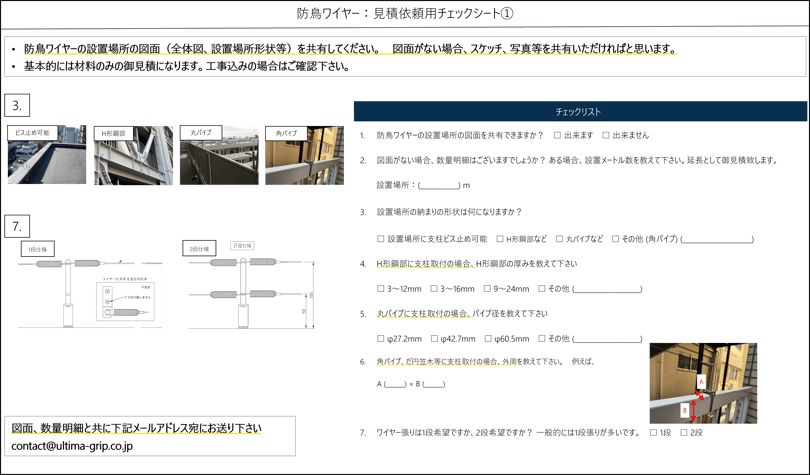Click the 丸パイプ photo label
This screenshot has width=810, height=475.
pos(201,133)
